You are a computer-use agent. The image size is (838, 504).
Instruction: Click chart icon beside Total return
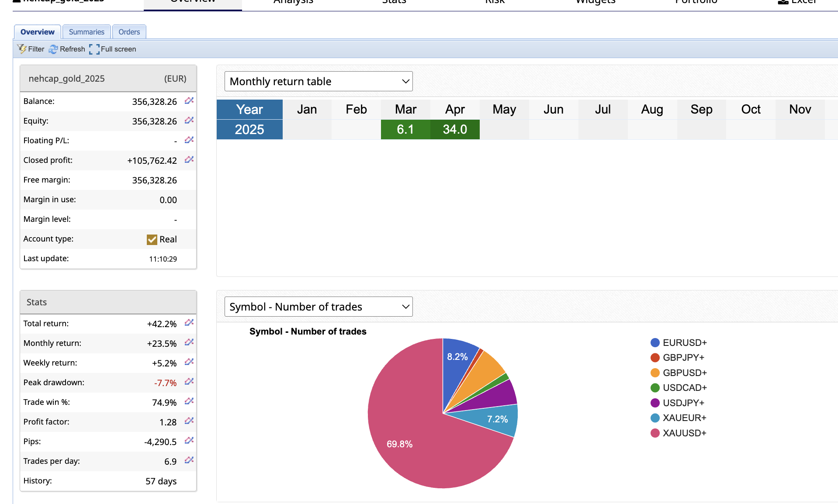click(189, 323)
